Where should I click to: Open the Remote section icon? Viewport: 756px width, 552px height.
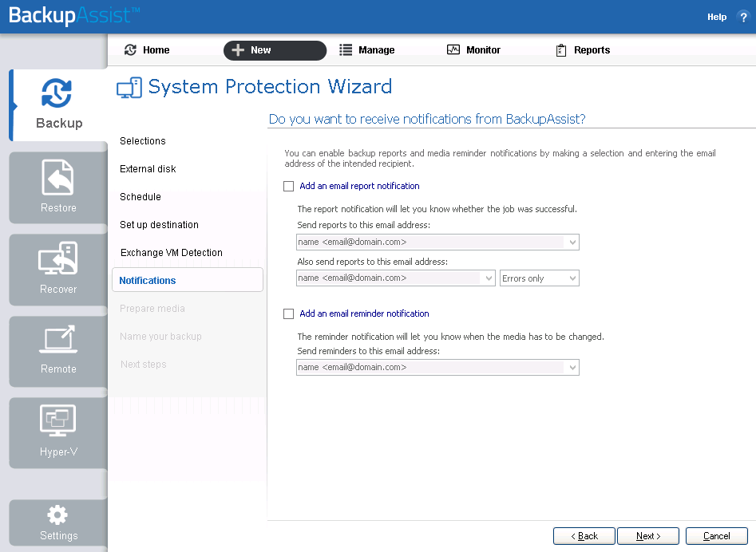tap(57, 340)
